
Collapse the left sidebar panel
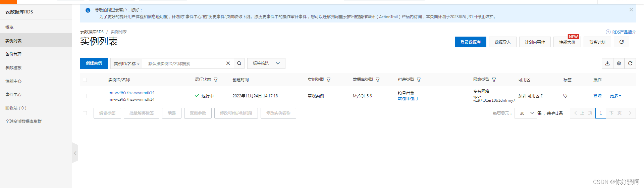[x=75, y=153]
